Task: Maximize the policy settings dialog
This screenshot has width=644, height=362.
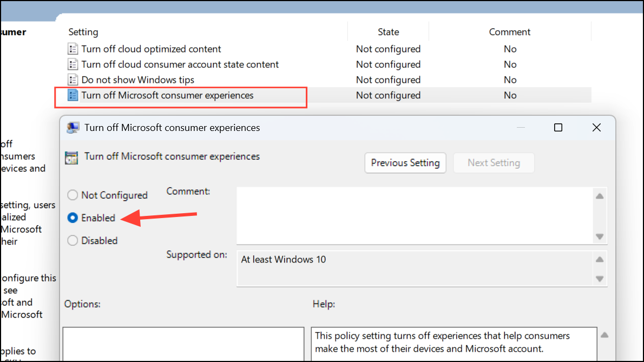Action: 558,128
